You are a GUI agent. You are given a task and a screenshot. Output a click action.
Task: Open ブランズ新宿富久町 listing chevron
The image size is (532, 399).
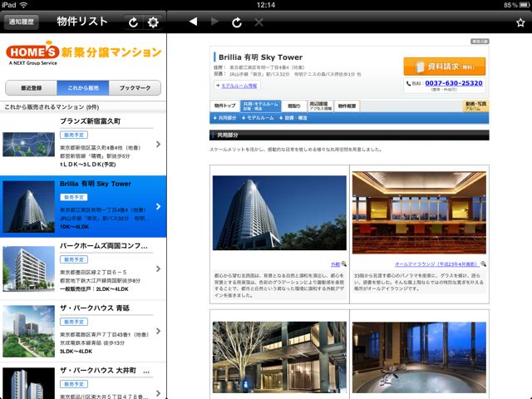159,144
